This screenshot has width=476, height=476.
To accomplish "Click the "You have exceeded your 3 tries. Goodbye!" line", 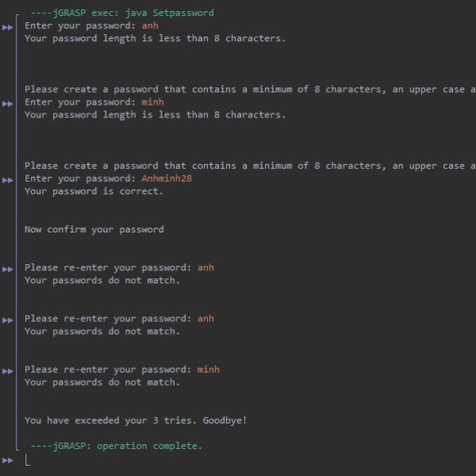I will pyautogui.click(x=136, y=420).
